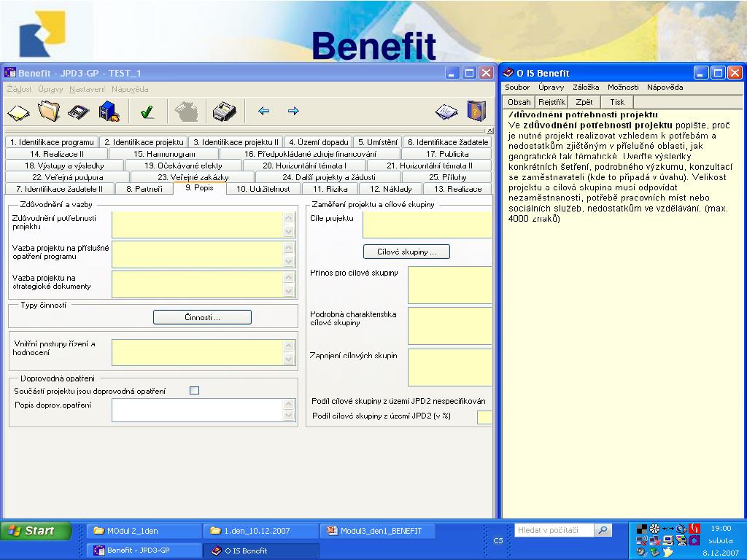747x560 pixels.
Task: Click the Cílové skupiny ... button
Action: (406, 252)
